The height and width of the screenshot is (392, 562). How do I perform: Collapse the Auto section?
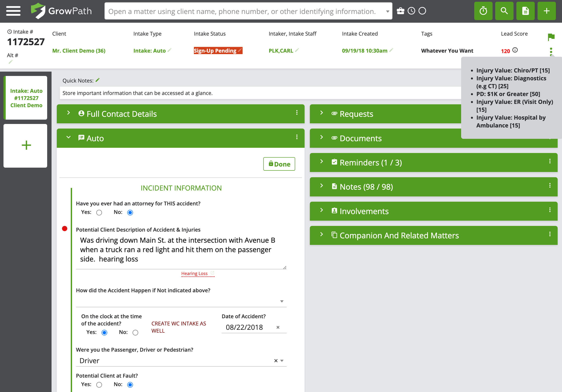68,137
